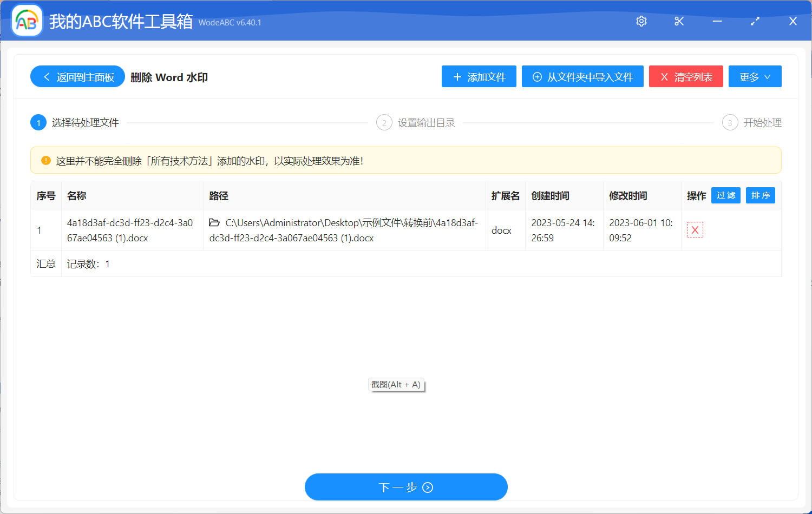Image resolution: width=812 pixels, height=514 pixels.
Task: Open the 排序 sort option
Action: (x=761, y=195)
